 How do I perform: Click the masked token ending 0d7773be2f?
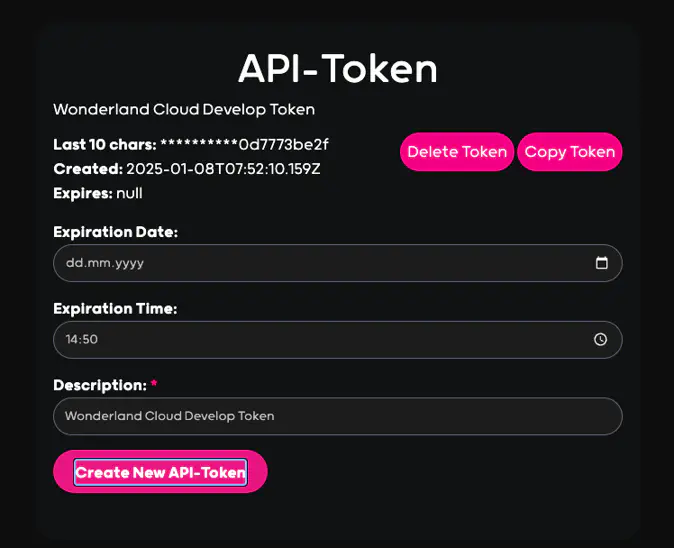[x=244, y=145]
